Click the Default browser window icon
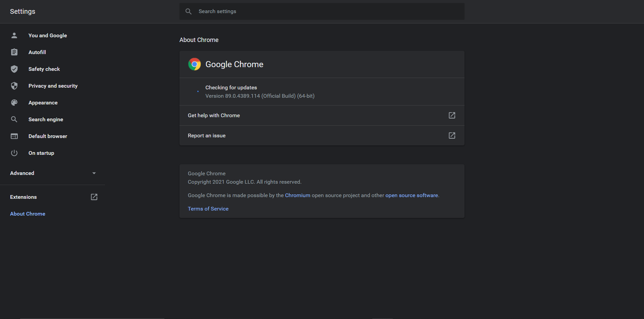The width and height of the screenshot is (644, 319). (x=14, y=136)
